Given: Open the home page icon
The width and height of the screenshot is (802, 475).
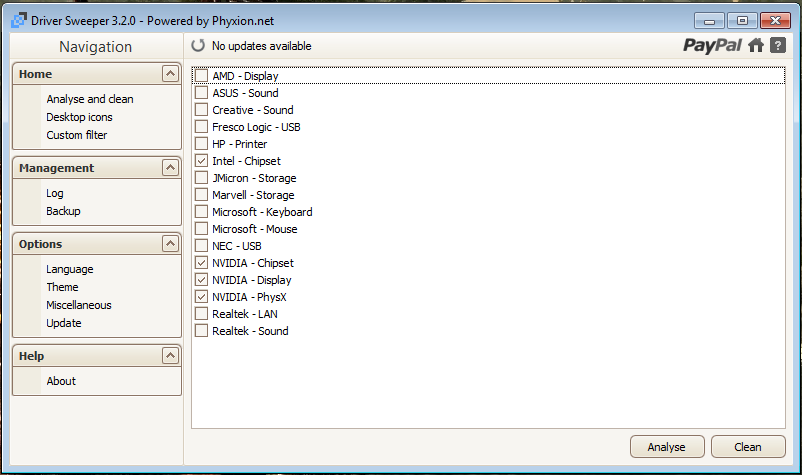Looking at the screenshot, I should tap(756, 45).
